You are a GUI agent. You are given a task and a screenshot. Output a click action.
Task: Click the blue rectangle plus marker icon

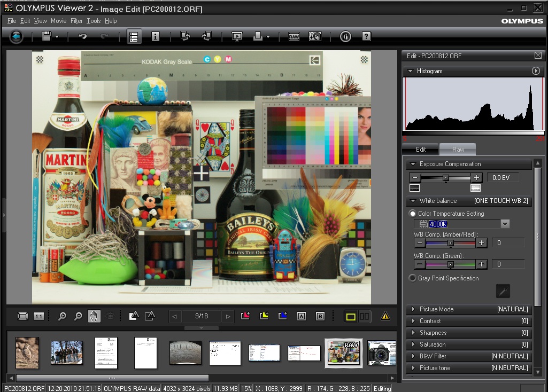282,316
